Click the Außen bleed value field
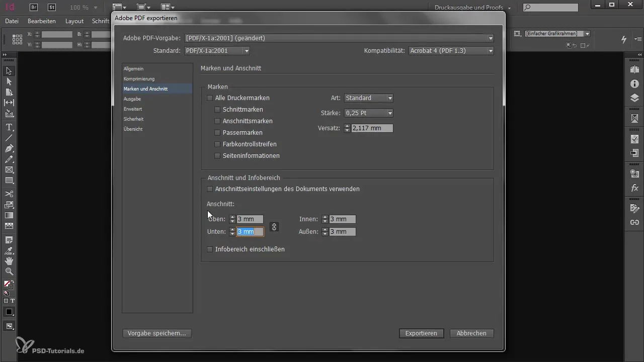 click(x=343, y=232)
